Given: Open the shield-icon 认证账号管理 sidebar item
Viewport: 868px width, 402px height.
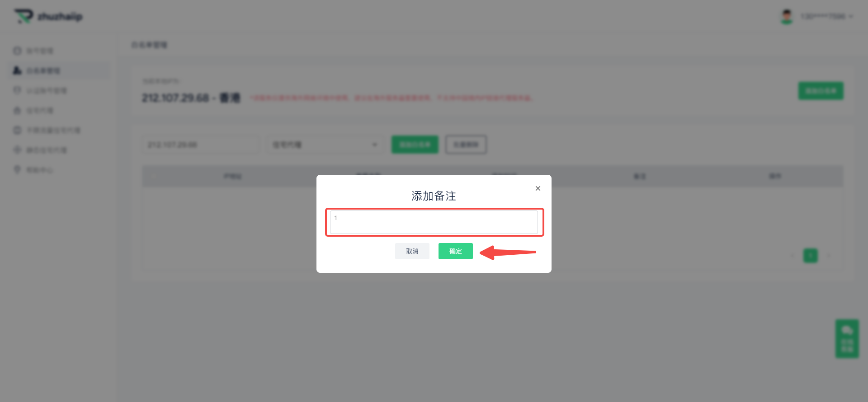Looking at the screenshot, I should point(40,90).
